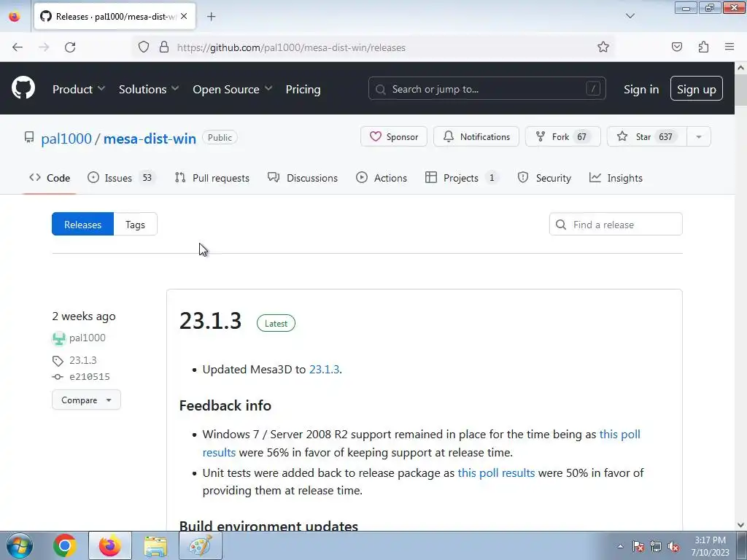Click the muted volume tray icon

673,547
